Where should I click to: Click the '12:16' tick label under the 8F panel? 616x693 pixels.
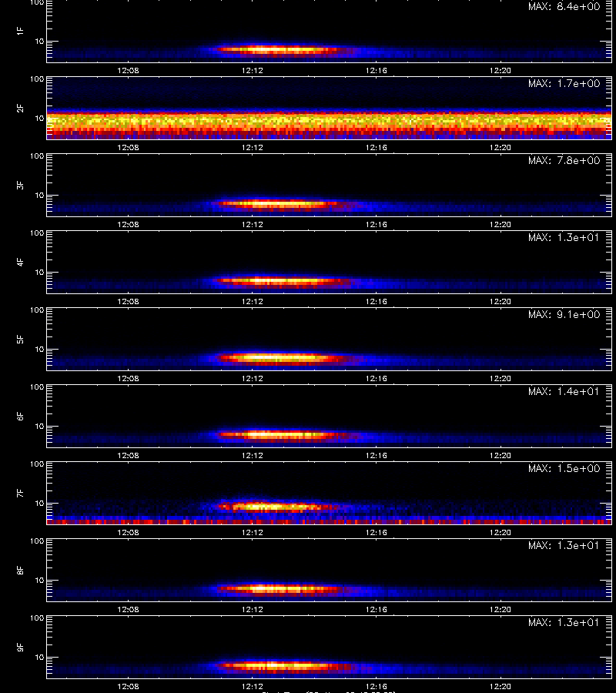(376, 610)
